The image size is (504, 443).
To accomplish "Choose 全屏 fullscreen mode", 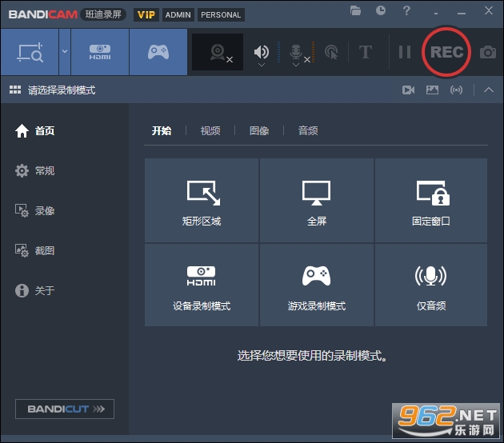I will click(317, 200).
